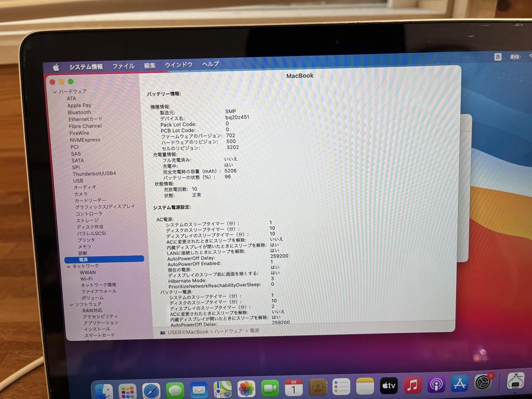Select Fibre Channel in sidebar
This screenshot has width=532, height=399.
tap(85, 126)
